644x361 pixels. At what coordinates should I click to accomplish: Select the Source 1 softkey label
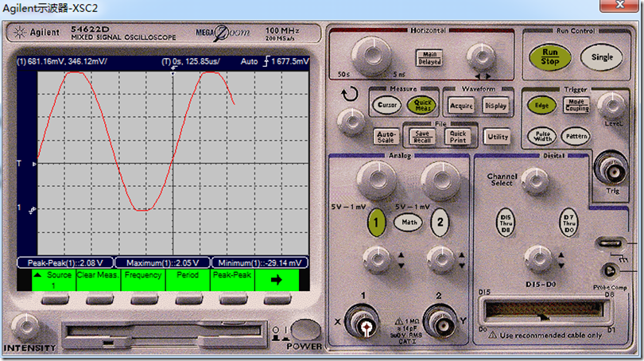point(54,280)
